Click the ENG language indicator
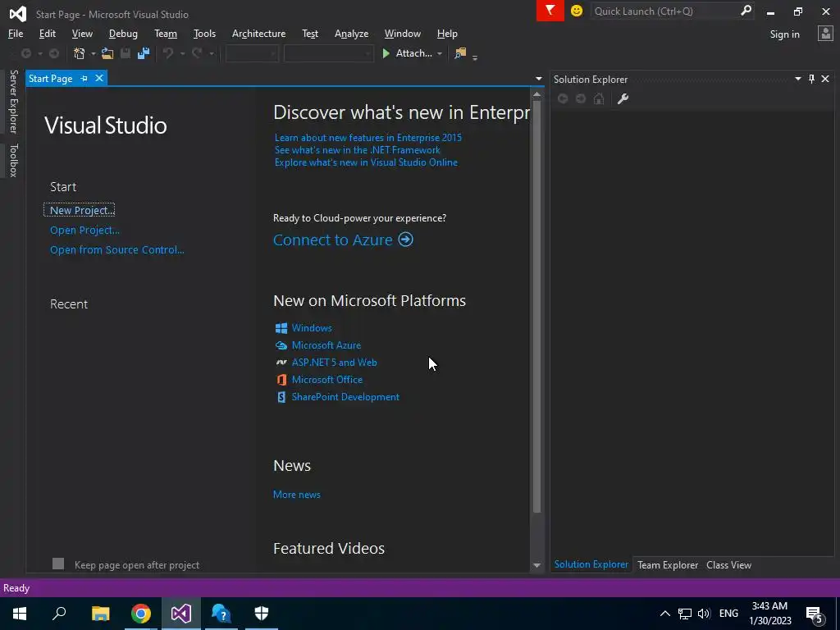The width and height of the screenshot is (840, 630). pyautogui.click(x=728, y=614)
